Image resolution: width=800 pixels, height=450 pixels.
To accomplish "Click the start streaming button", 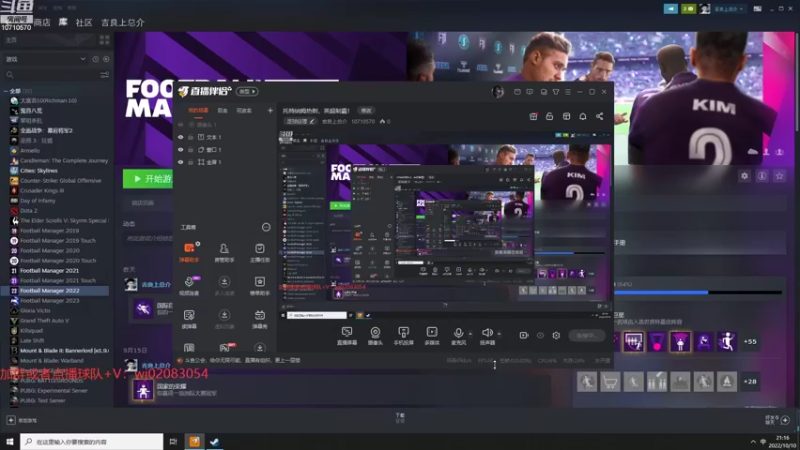I will click(586, 335).
